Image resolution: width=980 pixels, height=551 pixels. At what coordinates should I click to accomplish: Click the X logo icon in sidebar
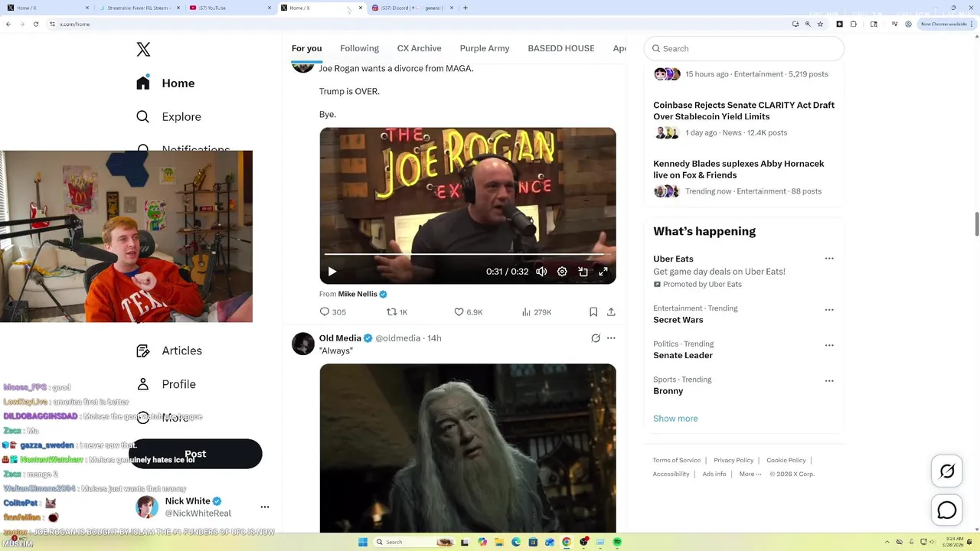(x=143, y=50)
